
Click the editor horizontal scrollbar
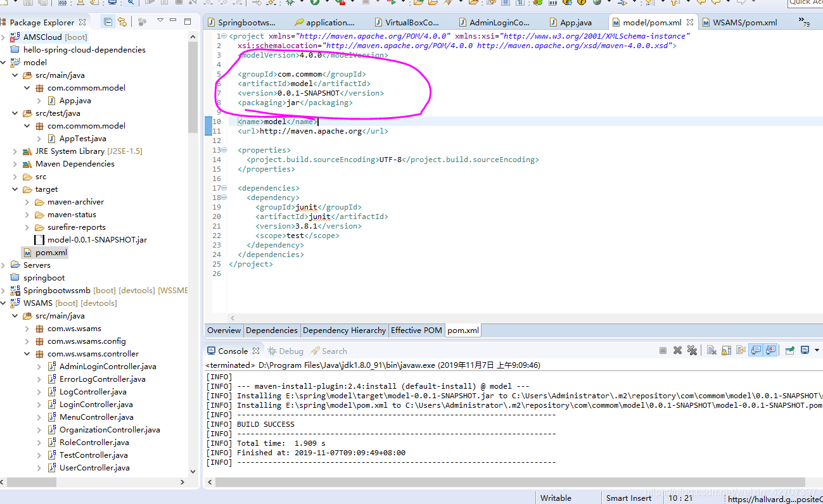(526, 318)
